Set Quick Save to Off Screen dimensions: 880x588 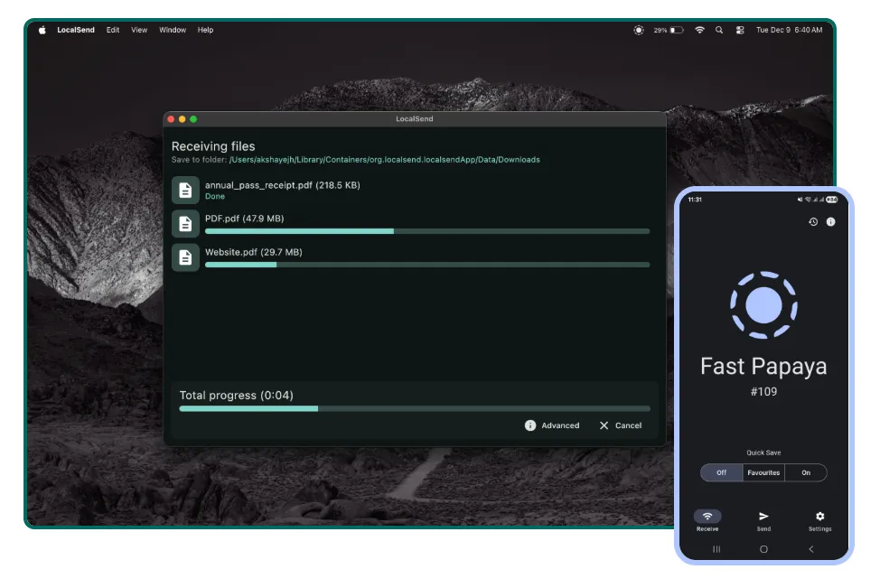[x=722, y=473]
